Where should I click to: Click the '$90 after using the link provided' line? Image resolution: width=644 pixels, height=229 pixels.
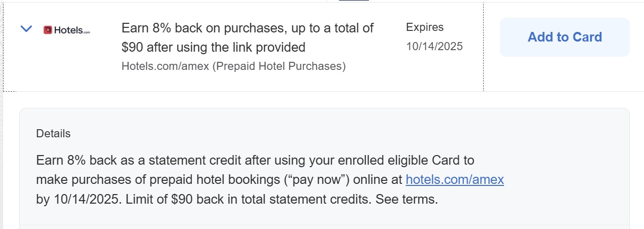pyautogui.click(x=214, y=48)
